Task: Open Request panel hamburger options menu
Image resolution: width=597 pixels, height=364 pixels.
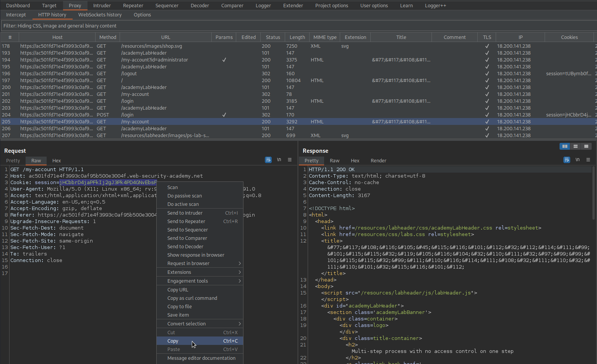Action: pos(290,160)
